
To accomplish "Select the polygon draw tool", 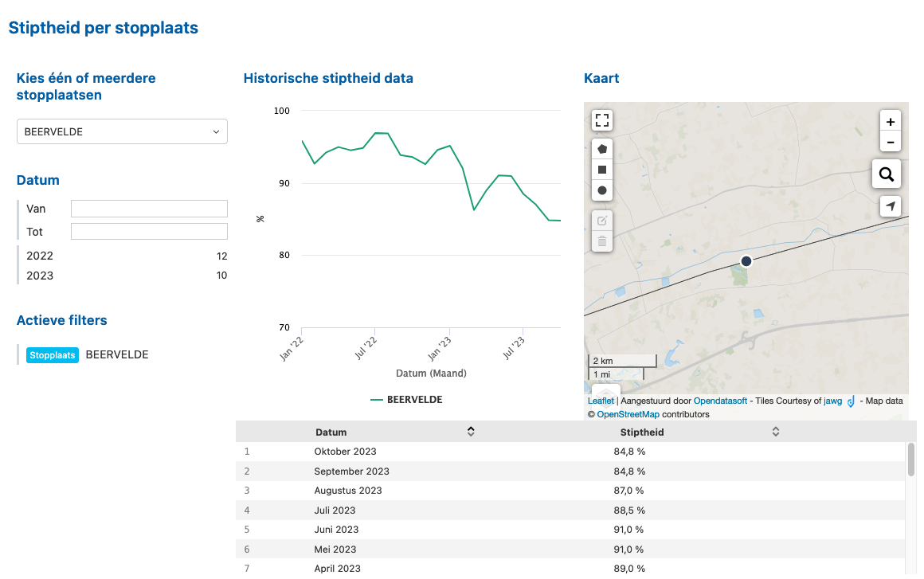I will 602,149.
